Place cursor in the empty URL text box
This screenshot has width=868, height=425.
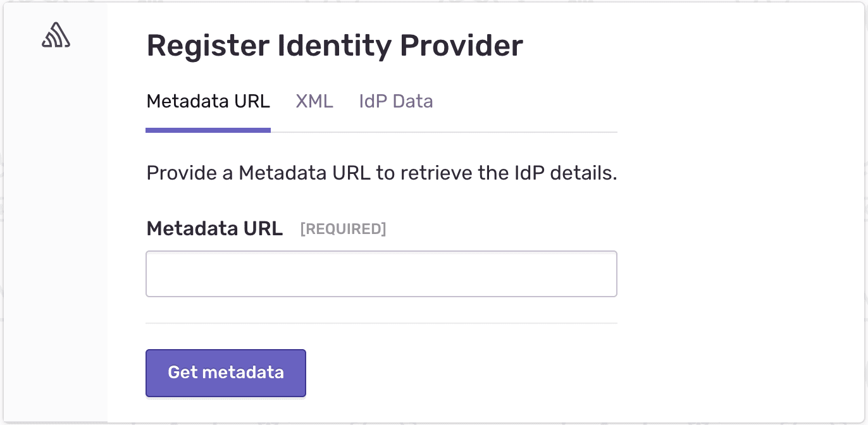click(381, 274)
